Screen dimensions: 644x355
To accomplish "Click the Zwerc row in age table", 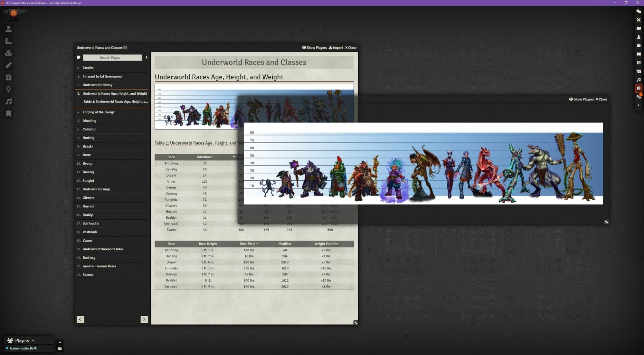I will (254, 230).
